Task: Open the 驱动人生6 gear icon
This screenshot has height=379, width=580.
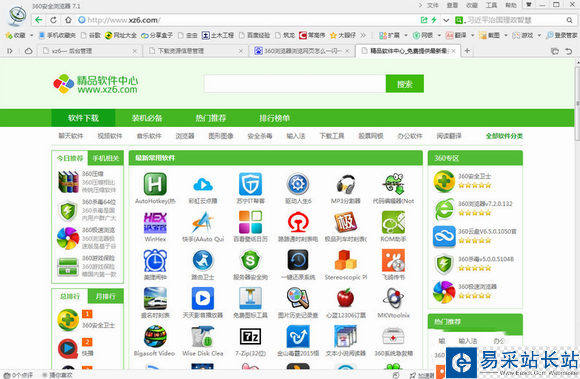Action: tap(298, 184)
